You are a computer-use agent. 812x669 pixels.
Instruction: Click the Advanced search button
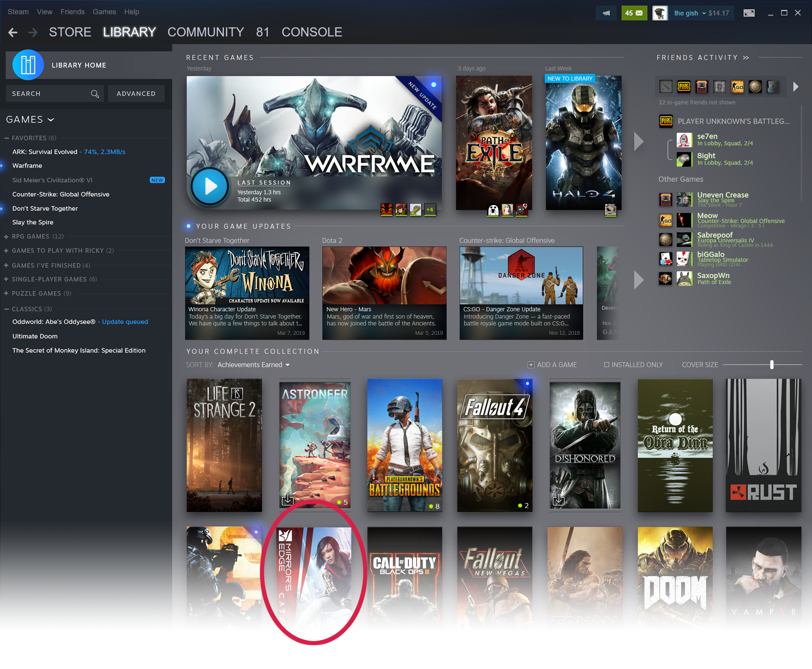coord(136,94)
